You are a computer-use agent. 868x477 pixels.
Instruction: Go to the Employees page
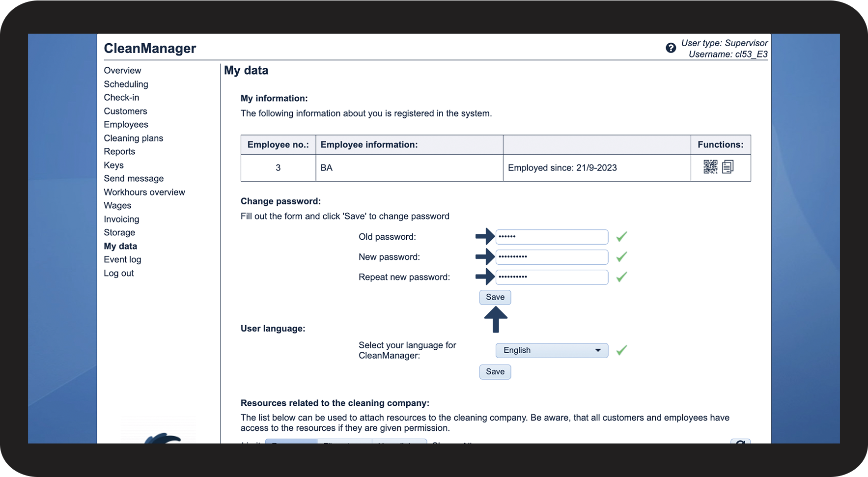pyautogui.click(x=126, y=124)
